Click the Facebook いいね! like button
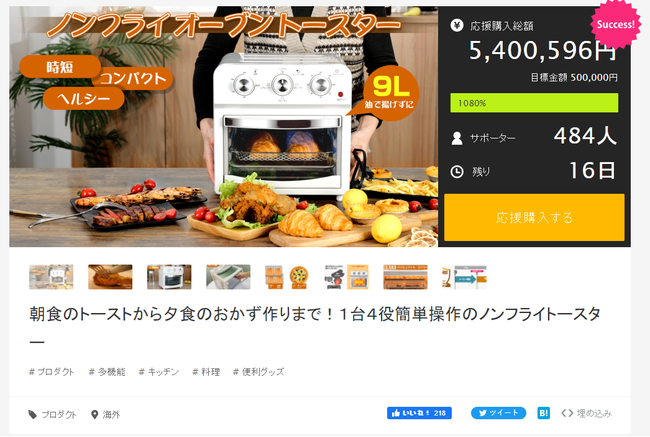Viewport: 650px width, 437px height. tap(419, 413)
